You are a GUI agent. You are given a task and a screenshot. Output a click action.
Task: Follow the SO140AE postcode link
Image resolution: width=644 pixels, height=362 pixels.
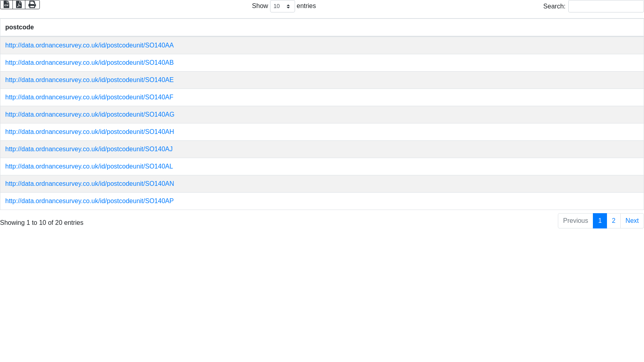[89, 80]
